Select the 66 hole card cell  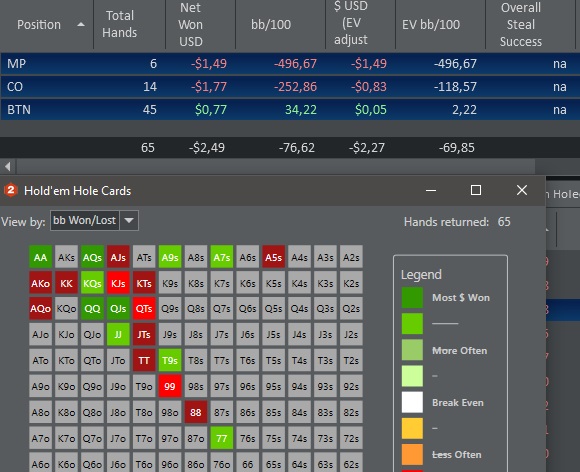click(247, 462)
